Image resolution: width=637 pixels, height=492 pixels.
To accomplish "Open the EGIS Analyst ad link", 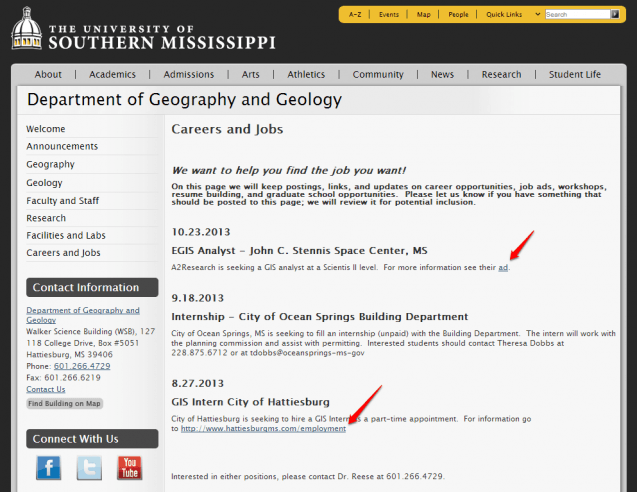I will [x=503, y=267].
